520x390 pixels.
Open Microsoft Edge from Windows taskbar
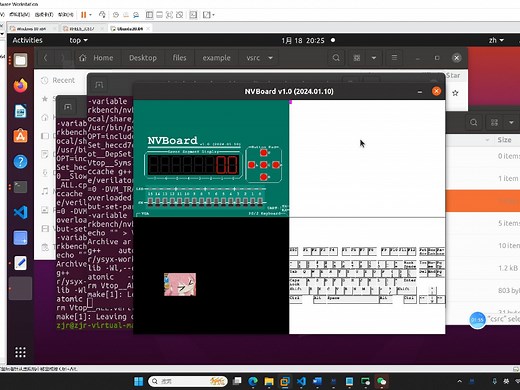pos(253,381)
